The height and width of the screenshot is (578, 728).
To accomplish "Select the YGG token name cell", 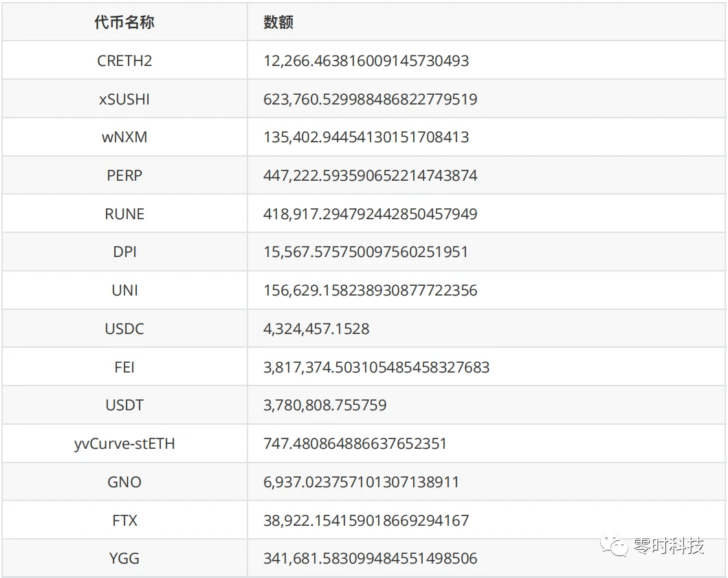I will tap(124, 558).
